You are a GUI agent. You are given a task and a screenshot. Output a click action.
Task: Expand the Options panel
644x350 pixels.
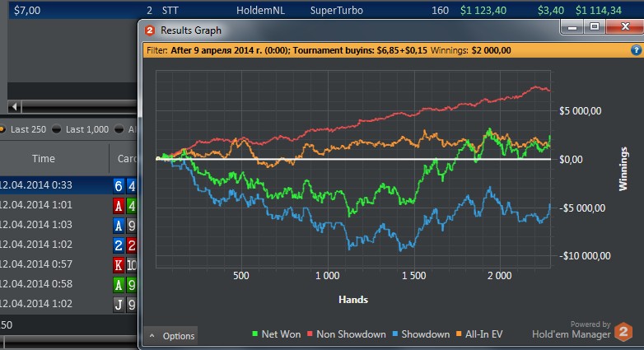click(170, 336)
